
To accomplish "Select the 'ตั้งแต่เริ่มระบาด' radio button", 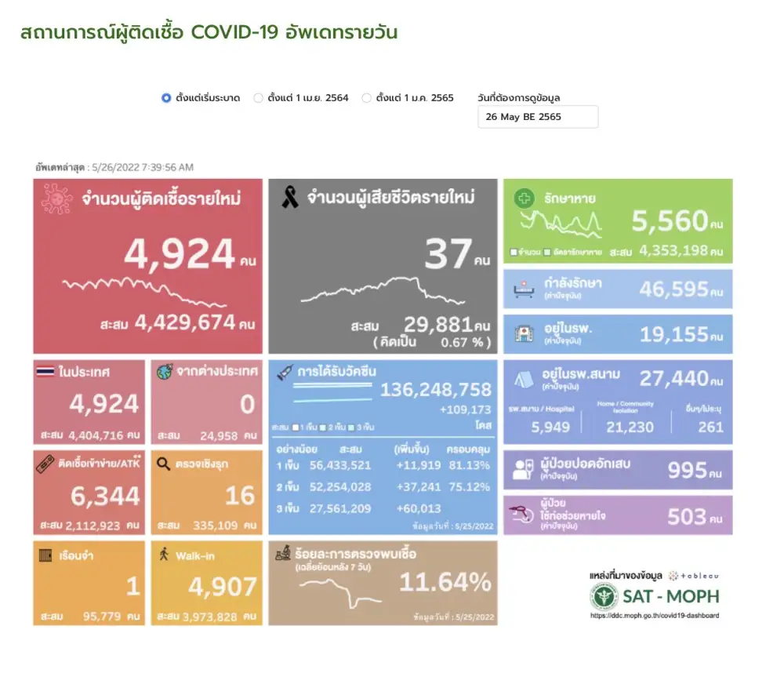I will point(166,98).
